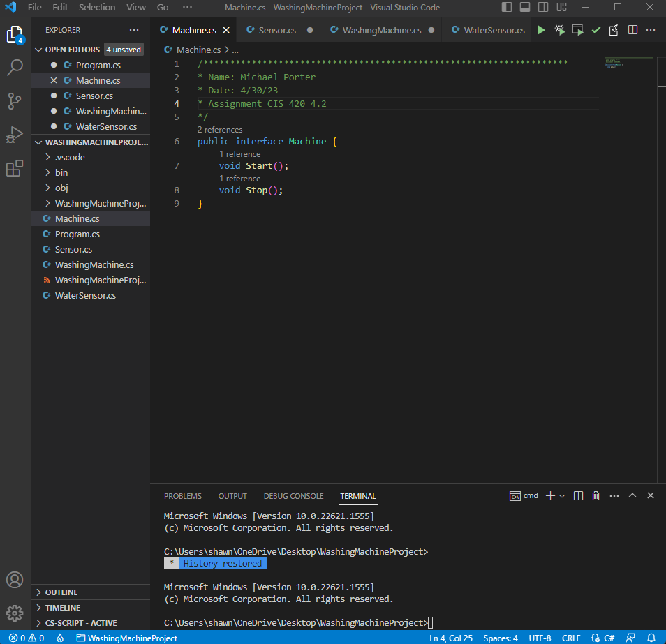
Task: Toggle panel visibility in title bar
Action: point(524,7)
